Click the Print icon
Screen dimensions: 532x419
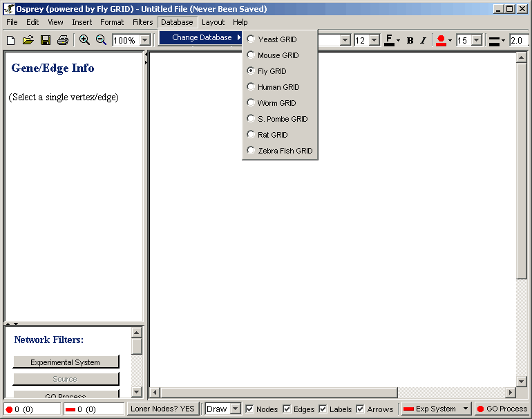[63, 40]
